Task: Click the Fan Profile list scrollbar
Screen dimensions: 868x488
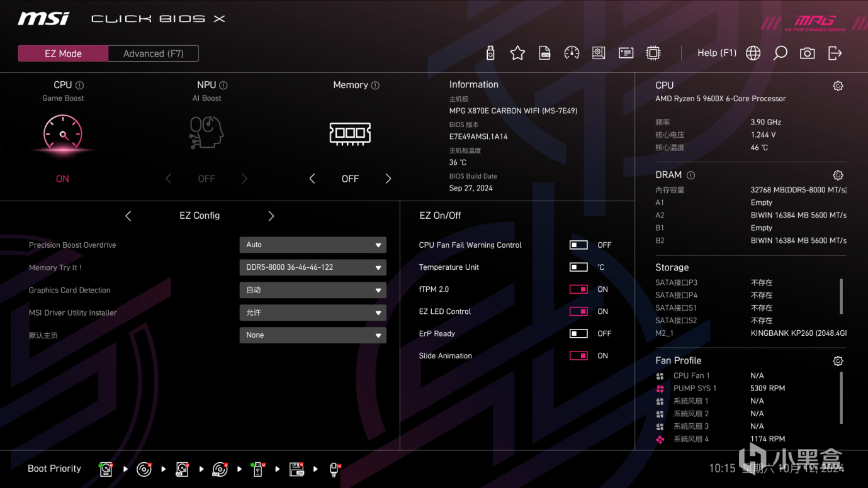Action: click(841, 397)
